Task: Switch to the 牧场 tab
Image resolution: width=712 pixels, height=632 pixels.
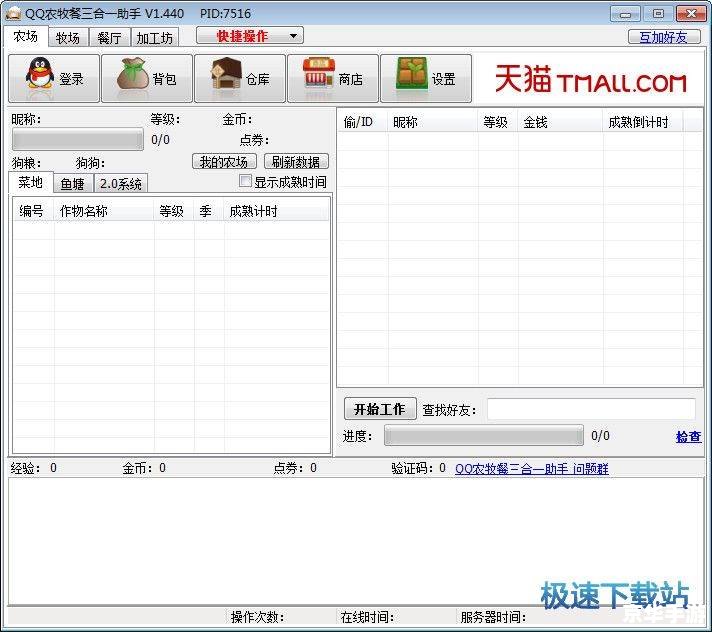Action: coord(68,38)
